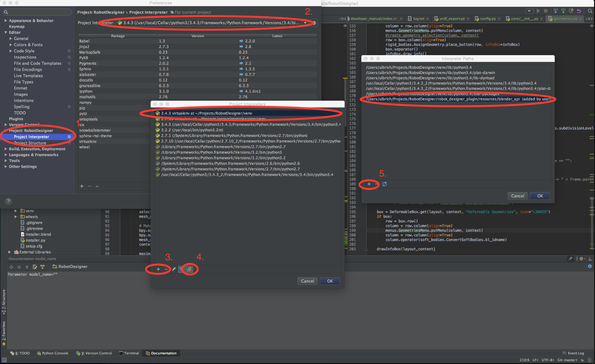Click install package plus icon below package table
Screen dimensions: 595x364
click(x=82, y=186)
